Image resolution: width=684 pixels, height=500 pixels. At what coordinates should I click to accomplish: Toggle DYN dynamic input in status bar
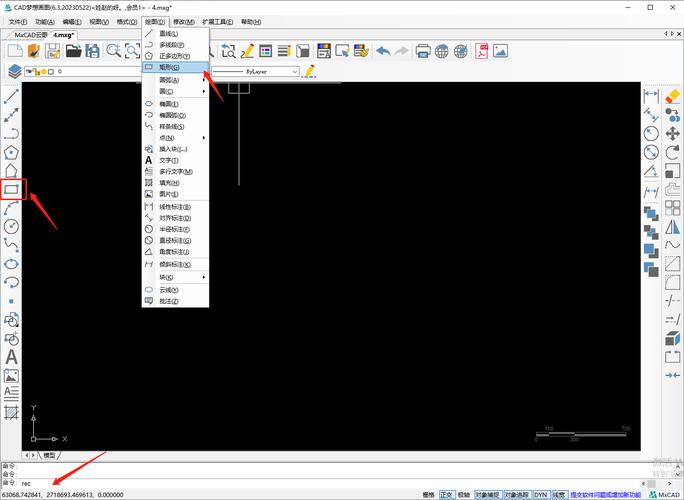(540, 494)
